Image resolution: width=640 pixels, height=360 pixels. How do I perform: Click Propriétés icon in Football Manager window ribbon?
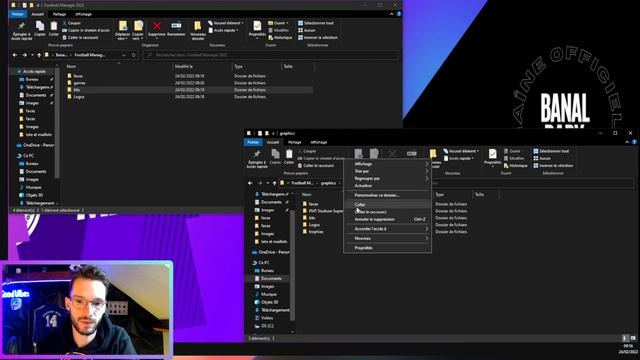(257, 27)
